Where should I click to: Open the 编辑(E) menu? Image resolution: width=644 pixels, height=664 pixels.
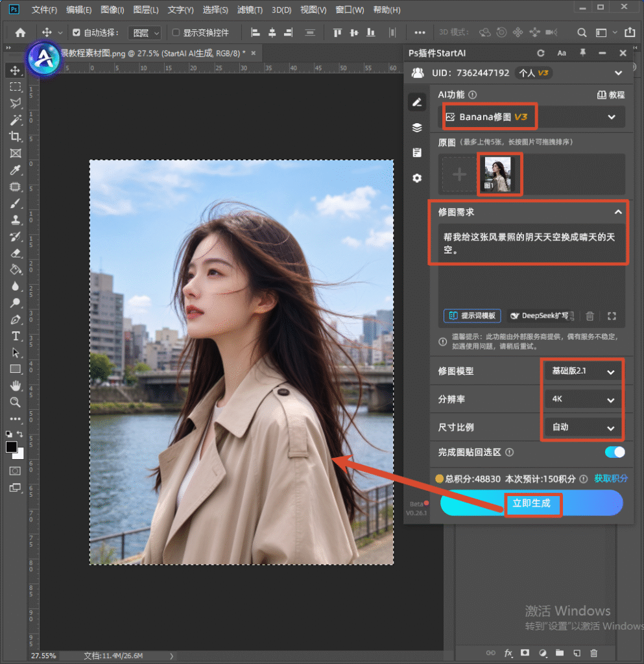[x=78, y=10]
